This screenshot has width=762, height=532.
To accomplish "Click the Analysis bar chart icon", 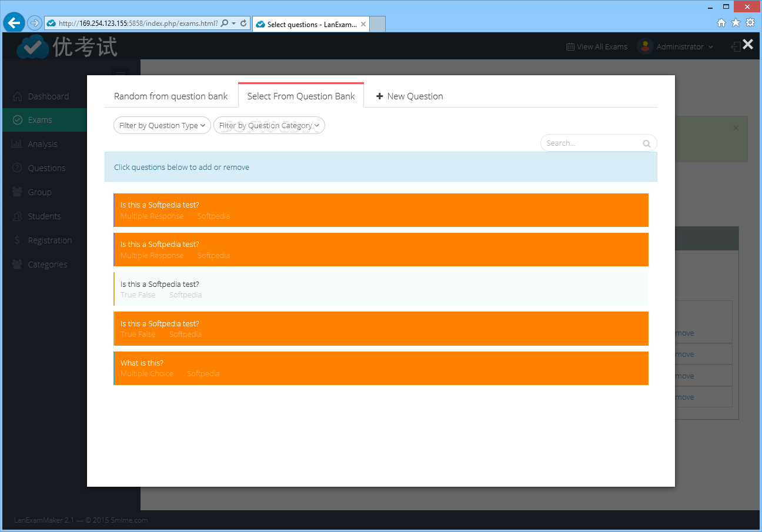I will click(17, 144).
